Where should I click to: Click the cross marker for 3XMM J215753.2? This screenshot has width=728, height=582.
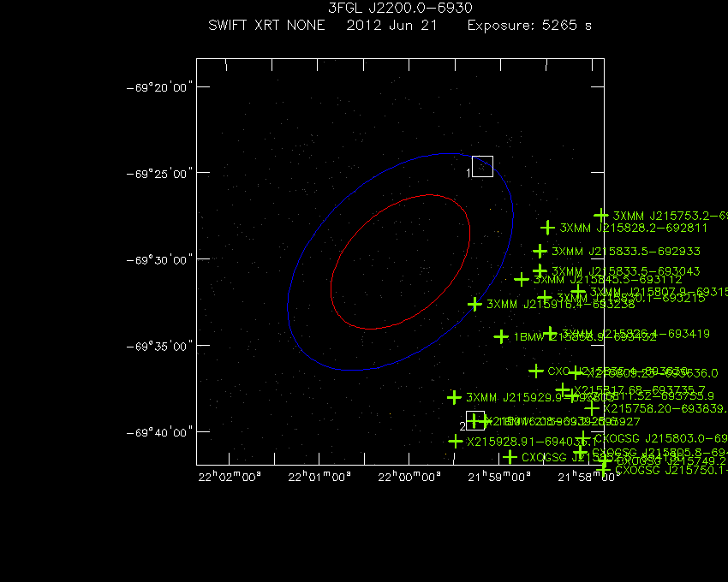click(600, 216)
